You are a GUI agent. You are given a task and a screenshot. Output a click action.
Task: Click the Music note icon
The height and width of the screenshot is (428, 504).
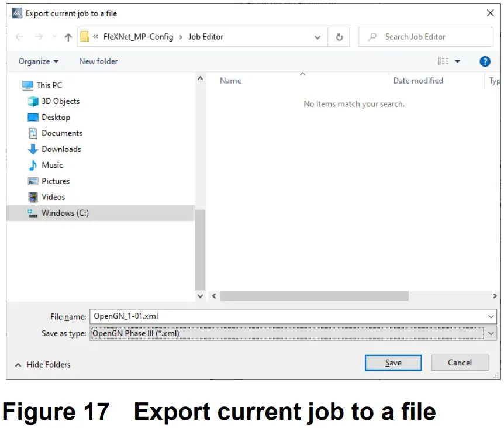(x=33, y=165)
